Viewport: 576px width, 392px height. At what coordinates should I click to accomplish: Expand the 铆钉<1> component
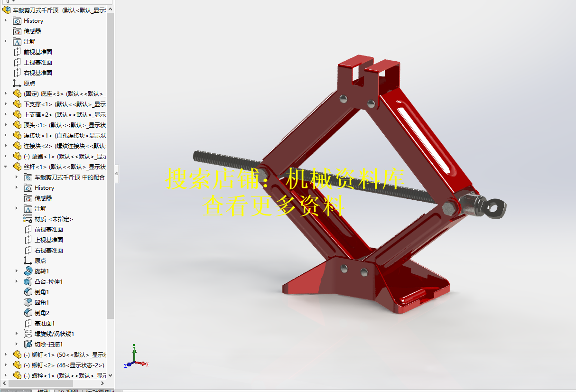[6, 355]
